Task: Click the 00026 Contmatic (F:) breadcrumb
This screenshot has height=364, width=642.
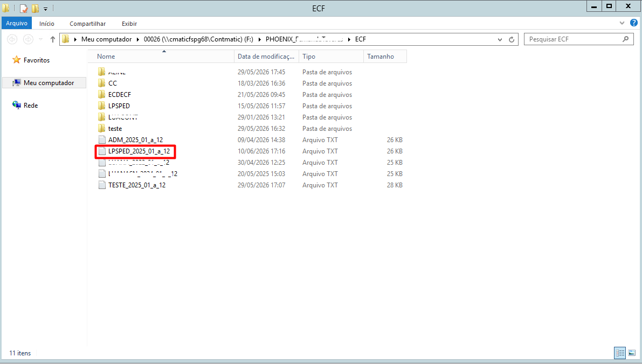Action: (x=198, y=39)
